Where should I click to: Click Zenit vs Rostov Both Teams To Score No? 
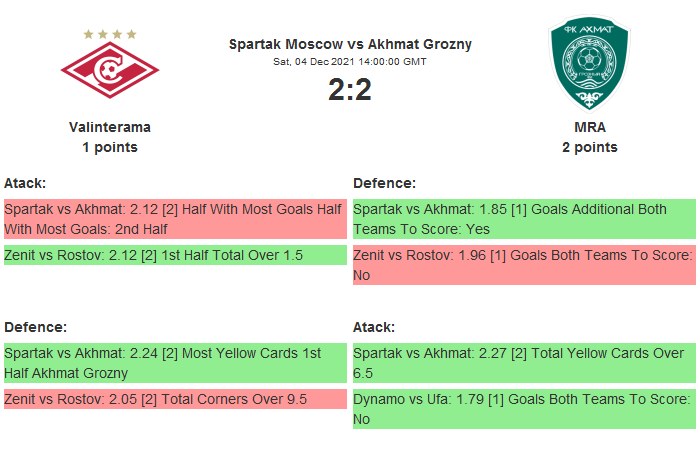click(x=523, y=265)
